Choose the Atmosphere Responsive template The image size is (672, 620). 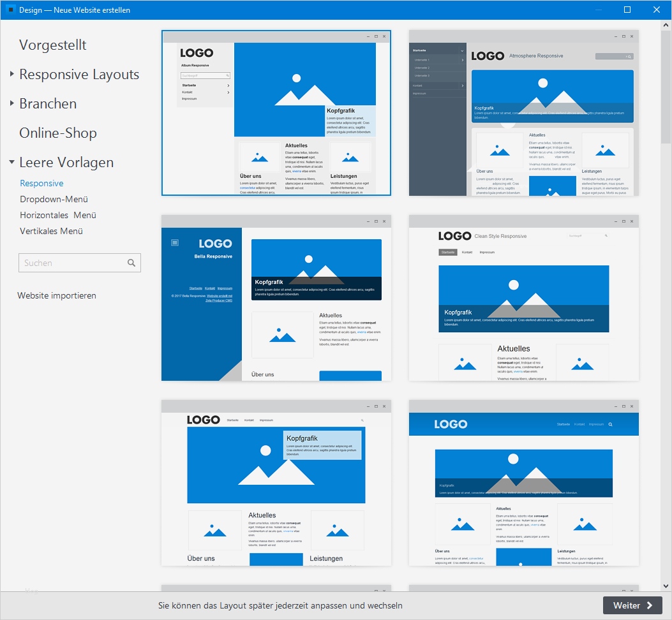[x=523, y=112]
